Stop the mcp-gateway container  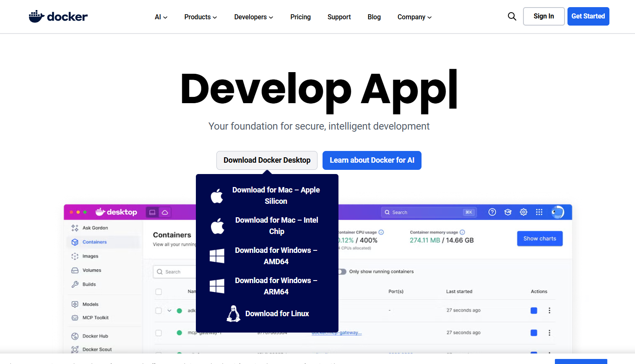coord(534,333)
